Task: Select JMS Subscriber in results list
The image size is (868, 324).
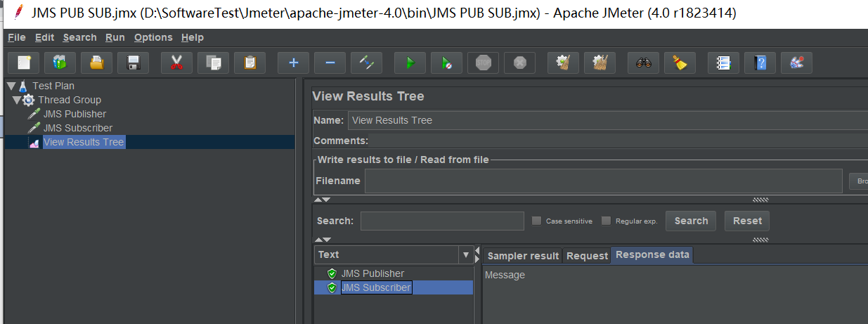Action: coord(376,287)
